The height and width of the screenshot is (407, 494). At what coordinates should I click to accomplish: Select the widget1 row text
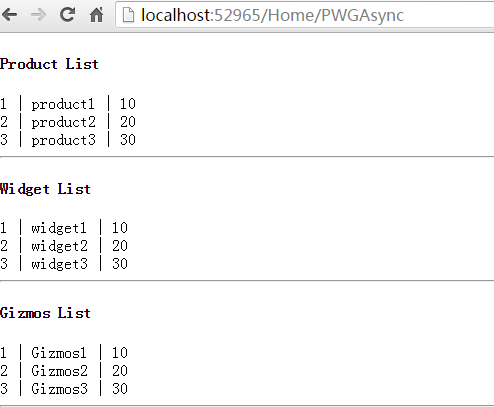point(64,228)
